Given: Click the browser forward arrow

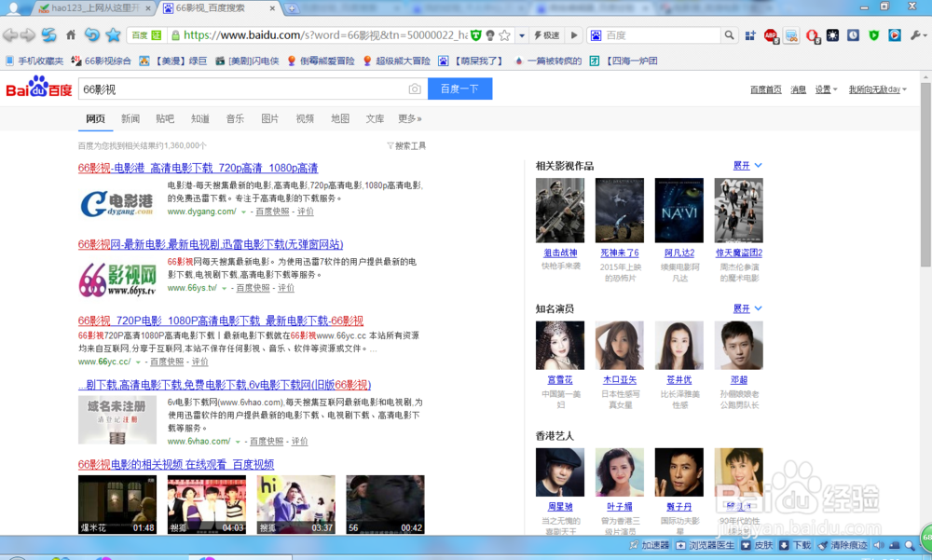Looking at the screenshot, I should point(28,35).
